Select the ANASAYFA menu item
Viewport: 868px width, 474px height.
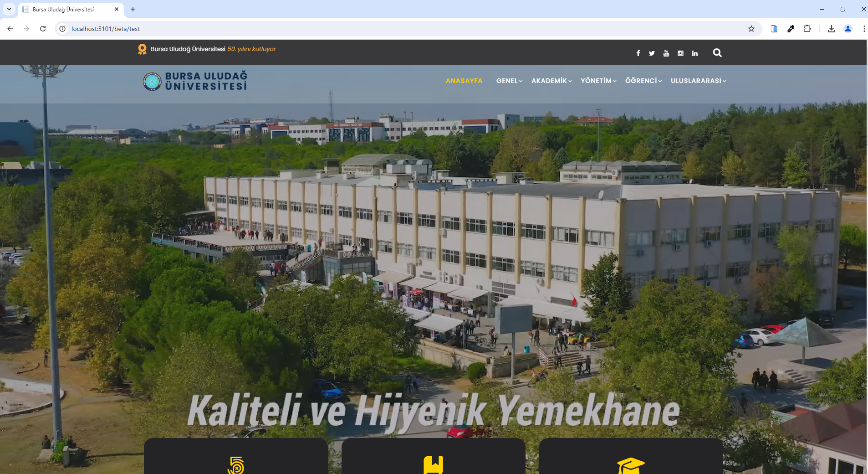click(464, 81)
